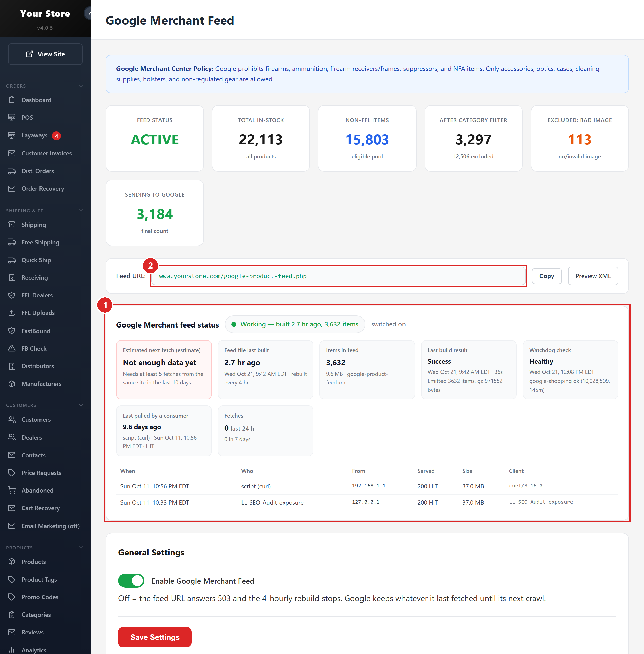This screenshot has height=654, width=644.
Task: Click the Receiving building icon
Action: tap(12, 277)
